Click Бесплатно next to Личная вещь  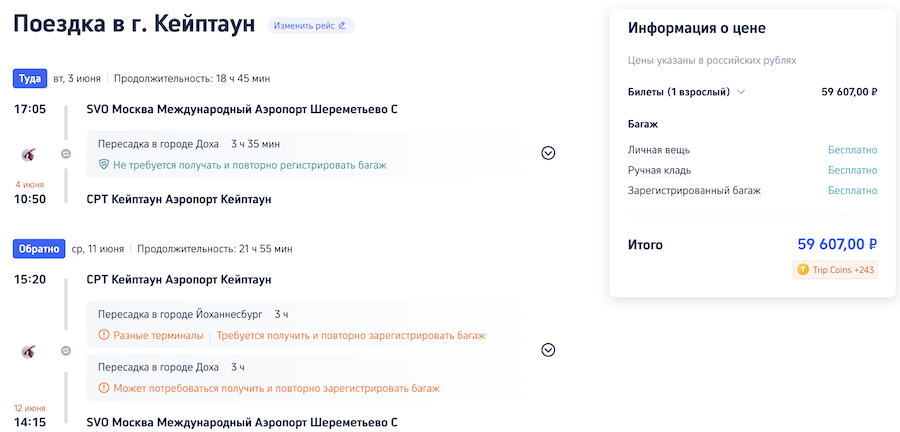point(852,150)
